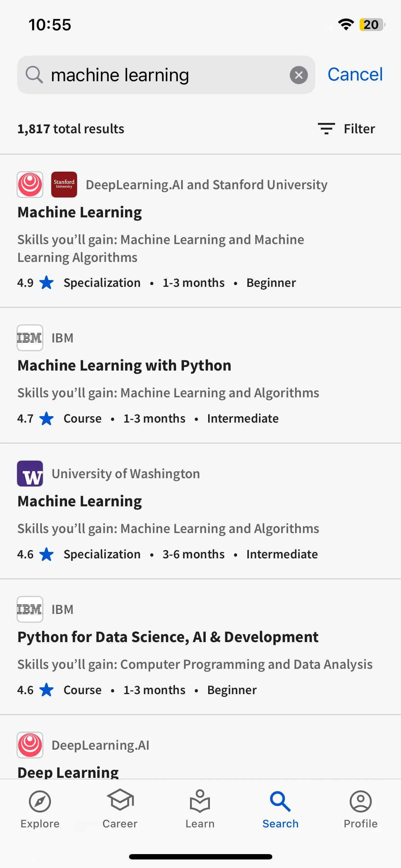Go to the Learn tab
This screenshot has width=401, height=868.
click(x=200, y=809)
